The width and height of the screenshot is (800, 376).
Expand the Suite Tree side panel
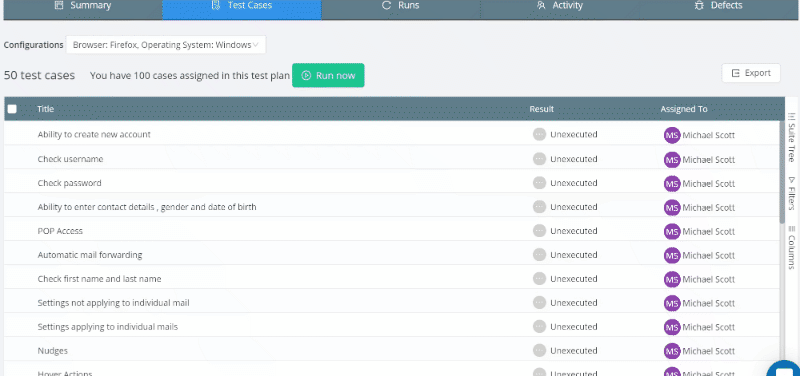click(x=791, y=137)
